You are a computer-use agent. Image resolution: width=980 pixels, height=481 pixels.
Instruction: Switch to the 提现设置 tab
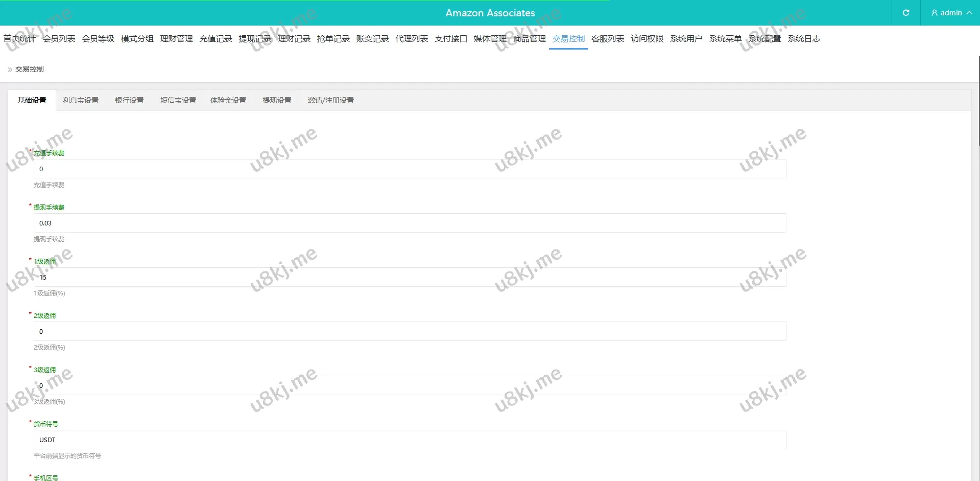[x=277, y=101]
